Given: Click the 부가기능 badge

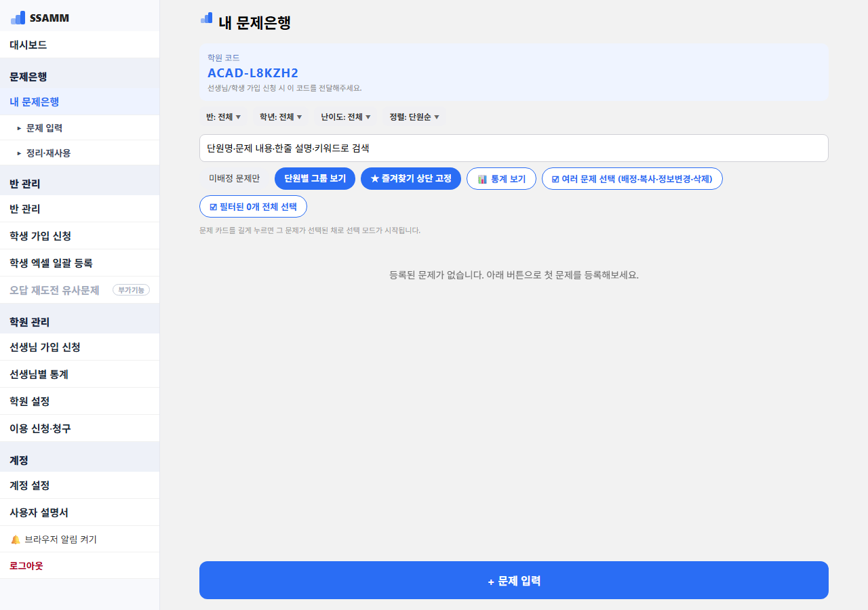Looking at the screenshot, I should point(131,290).
